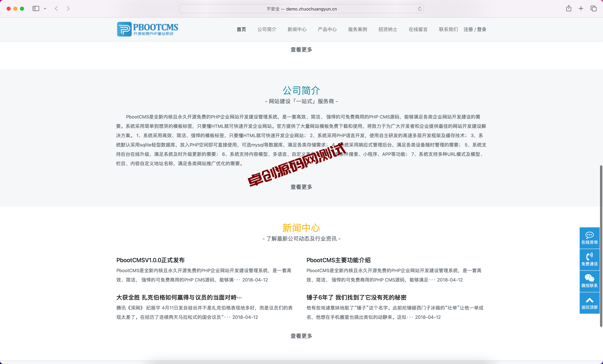Screen dimensions: 603x364
Task: Open the 产品中心 navigation item
Action: [x=327, y=29]
